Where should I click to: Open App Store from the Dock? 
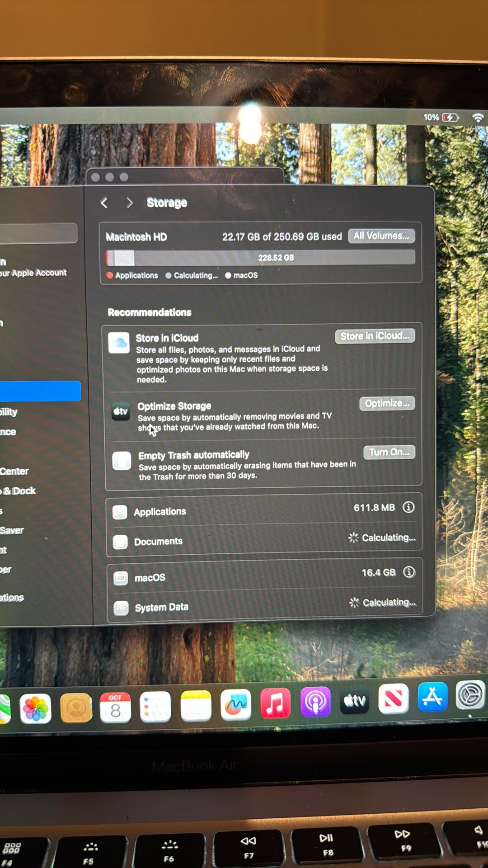coord(432,697)
